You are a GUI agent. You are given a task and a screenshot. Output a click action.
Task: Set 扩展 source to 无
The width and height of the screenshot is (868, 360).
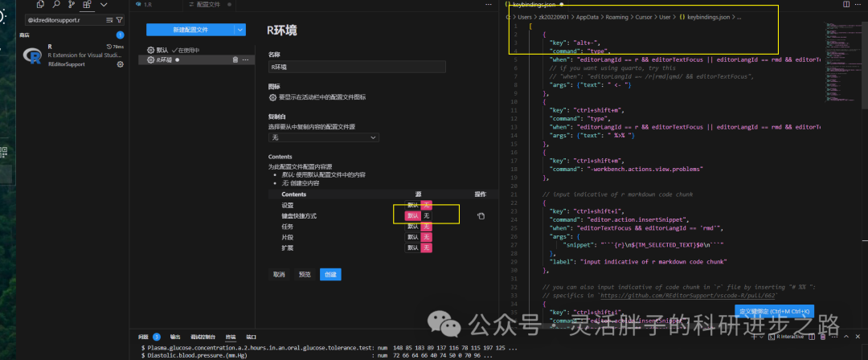click(426, 247)
